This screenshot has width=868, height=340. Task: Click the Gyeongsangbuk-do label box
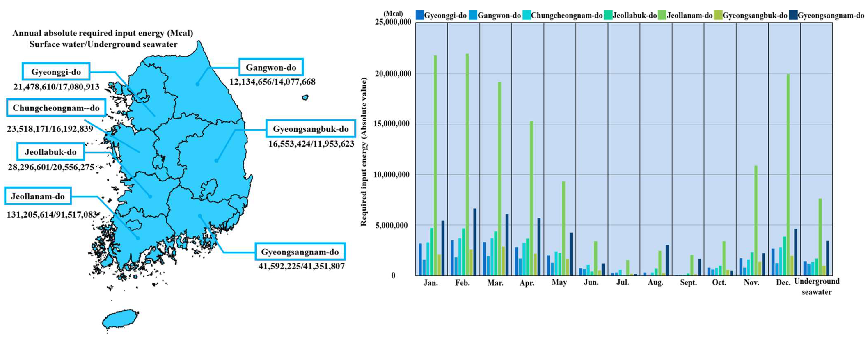click(x=311, y=129)
